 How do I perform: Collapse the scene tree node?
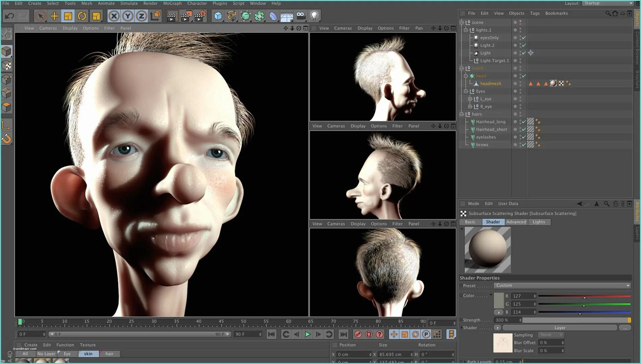pos(462,22)
